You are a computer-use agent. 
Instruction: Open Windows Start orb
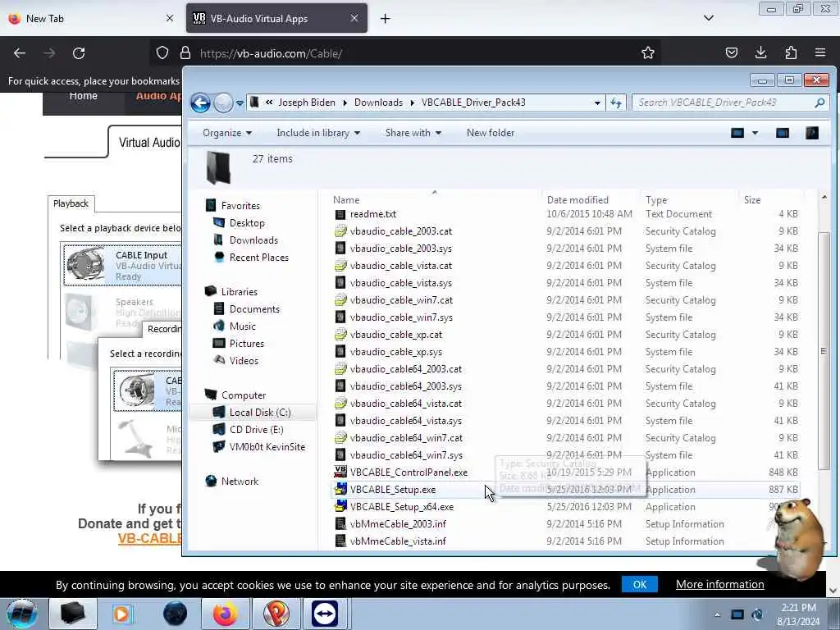(22, 614)
